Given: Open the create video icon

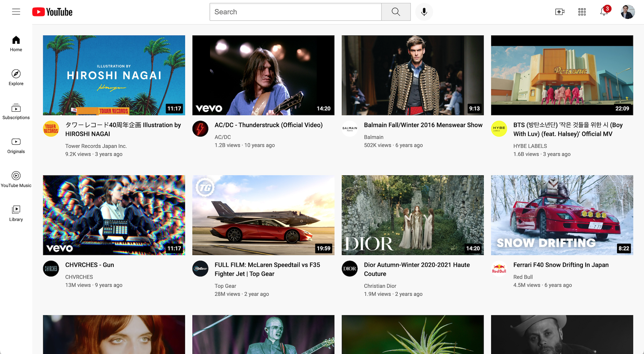Looking at the screenshot, I should tap(560, 12).
